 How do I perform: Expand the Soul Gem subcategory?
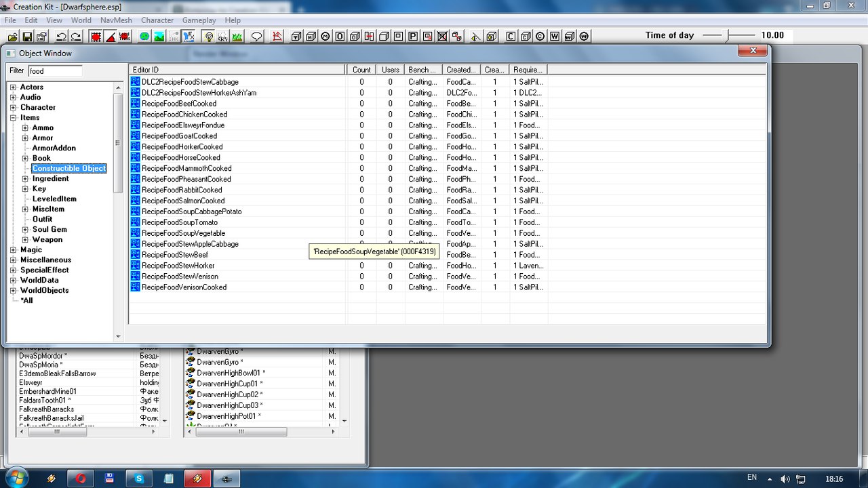pos(25,230)
